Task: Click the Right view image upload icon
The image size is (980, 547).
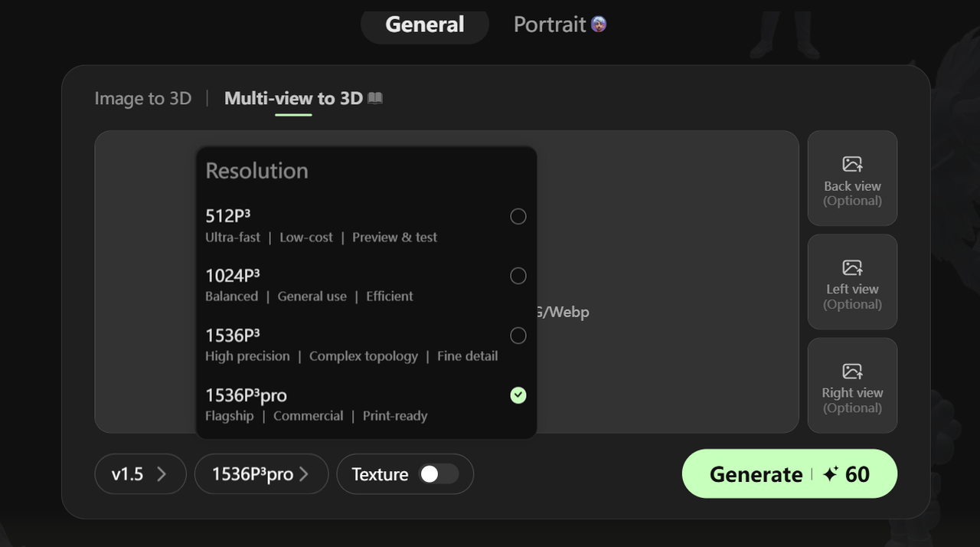Action: pos(852,370)
